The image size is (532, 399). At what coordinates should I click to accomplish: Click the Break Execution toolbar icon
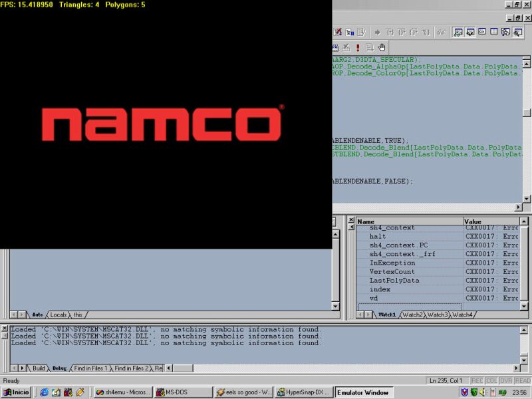pyautogui.click(x=350, y=32)
